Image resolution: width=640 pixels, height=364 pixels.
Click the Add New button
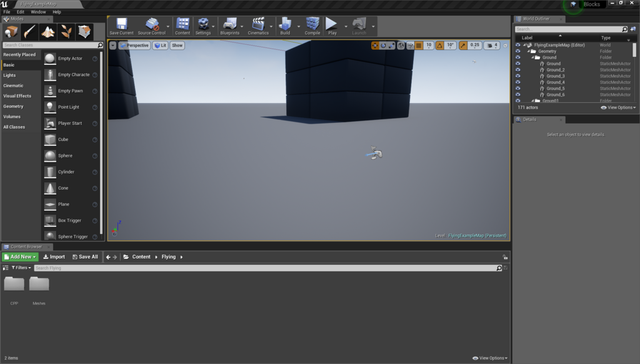[20, 257]
